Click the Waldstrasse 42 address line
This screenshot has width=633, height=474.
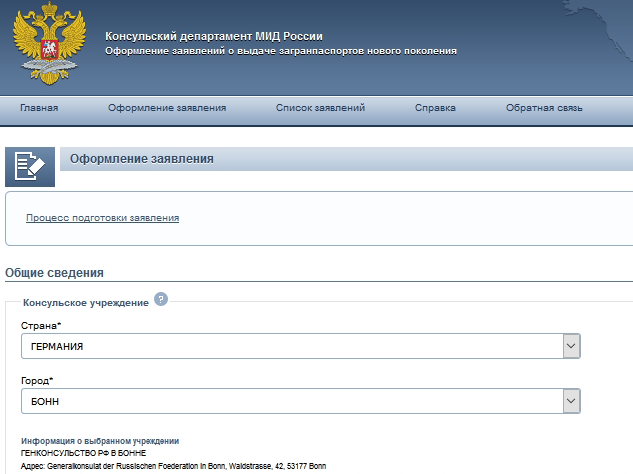pyautogui.click(x=174, y=466)
